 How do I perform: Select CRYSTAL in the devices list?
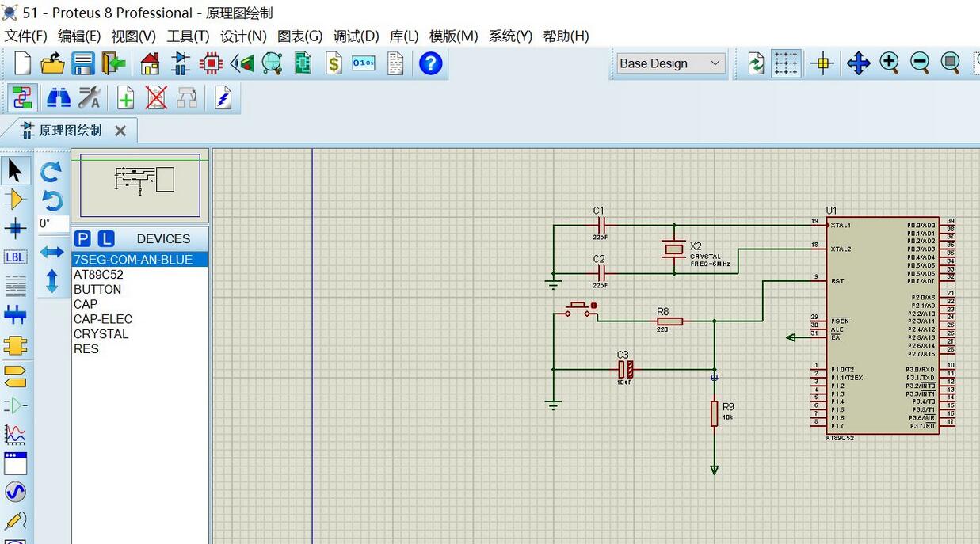point(139,334)
